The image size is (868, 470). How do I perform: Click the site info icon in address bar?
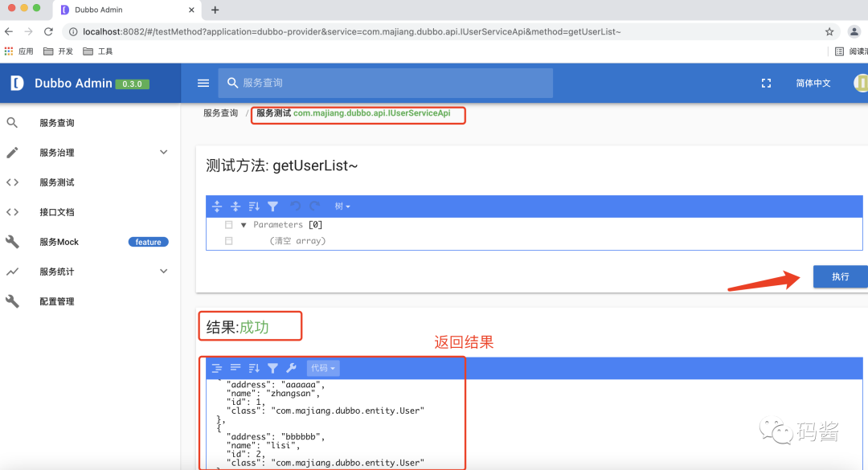coord(72,31)
